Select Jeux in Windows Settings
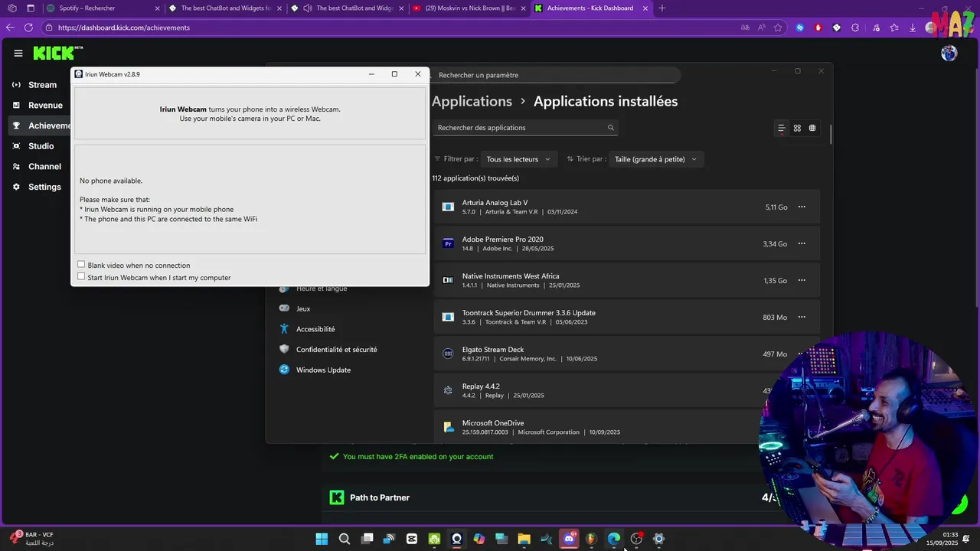980x551 pixels. point(303,308)
